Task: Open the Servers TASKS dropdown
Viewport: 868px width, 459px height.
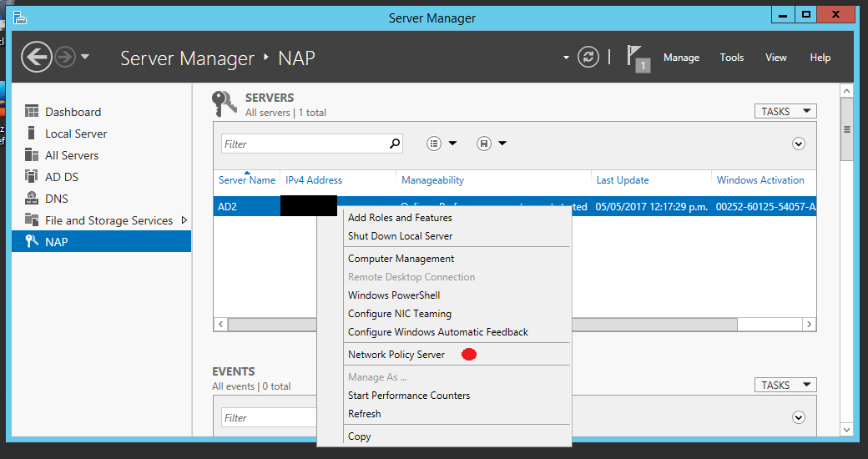Action: coord(785,111)
